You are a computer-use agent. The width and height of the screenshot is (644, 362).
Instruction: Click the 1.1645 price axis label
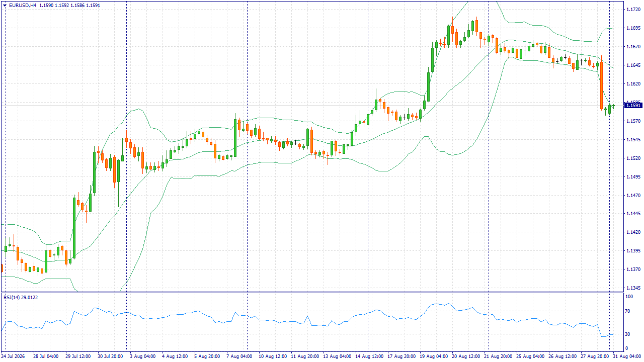coord(633,65)
